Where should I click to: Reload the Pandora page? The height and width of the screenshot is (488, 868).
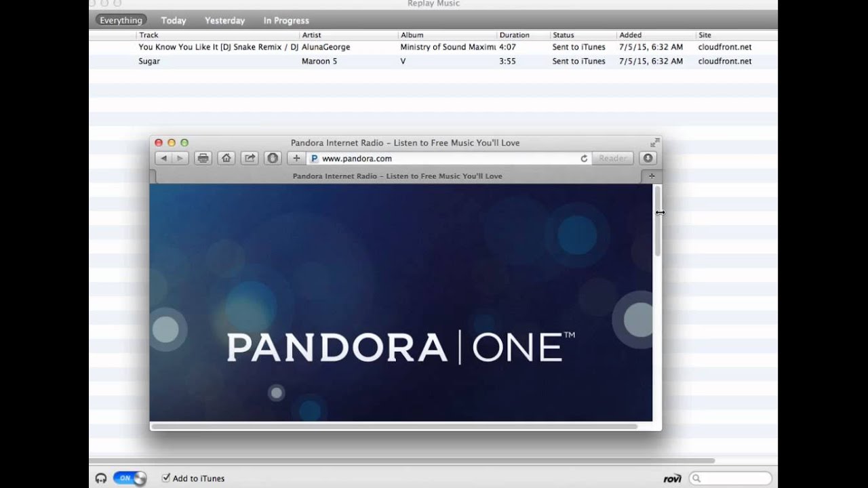click(x=584, y=159)
